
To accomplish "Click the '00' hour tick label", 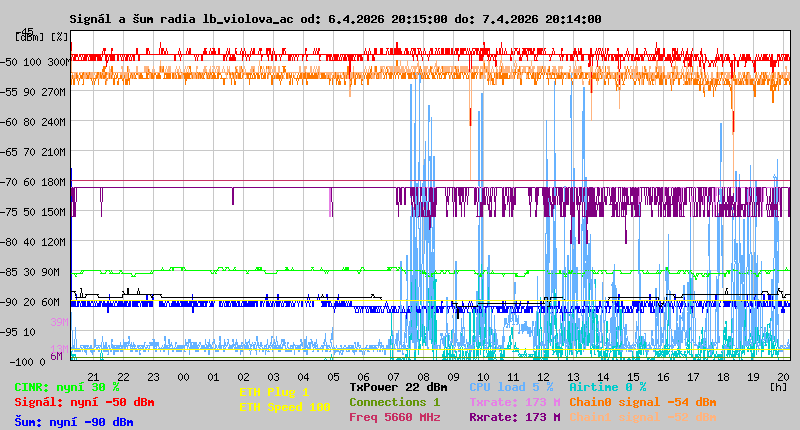I will pos(183,377).
